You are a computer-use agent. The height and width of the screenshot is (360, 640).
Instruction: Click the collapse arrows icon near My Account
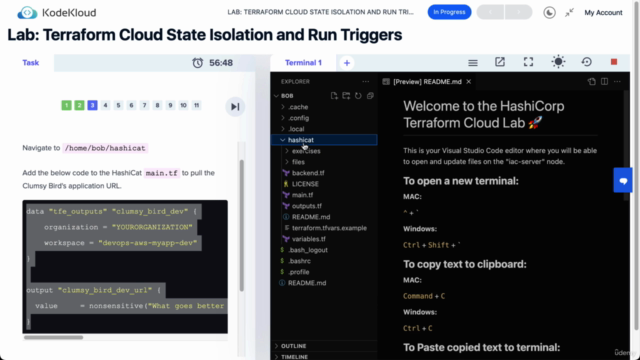click(x=569, y=13)
